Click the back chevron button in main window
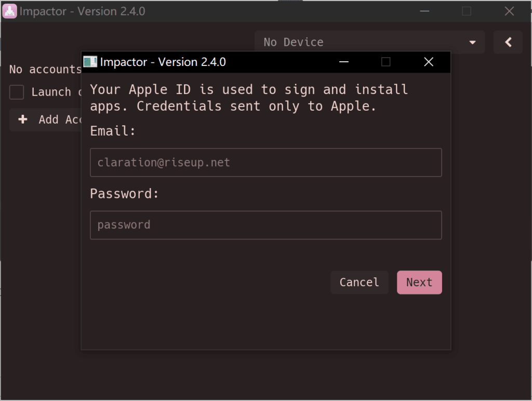This screenshot has height=401, width=532. click(508, 42)
